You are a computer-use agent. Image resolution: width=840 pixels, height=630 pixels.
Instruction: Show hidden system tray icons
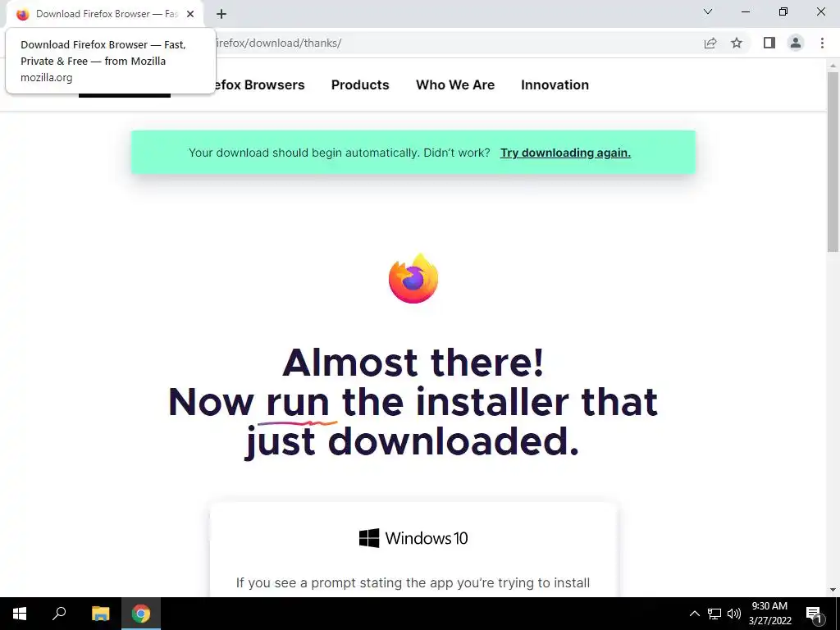tap(694, 614)
